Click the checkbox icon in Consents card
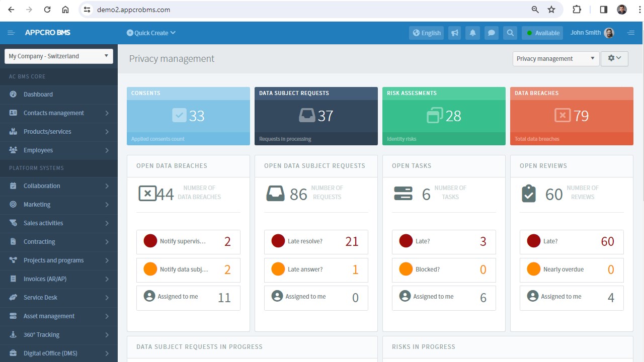This screenshot has height=362, width=644. (179, 115)
